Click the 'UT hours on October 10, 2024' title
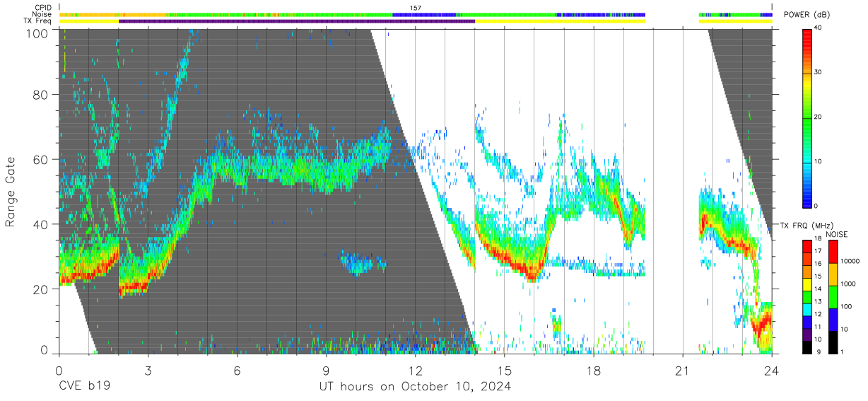 414,387
